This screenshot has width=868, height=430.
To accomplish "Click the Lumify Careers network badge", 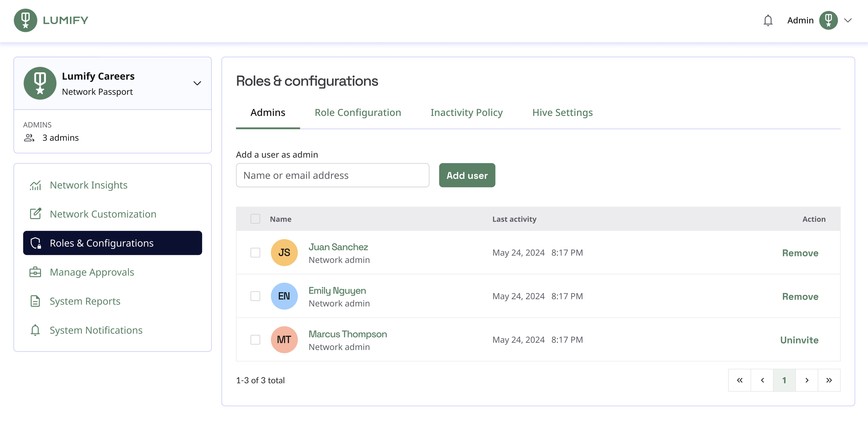I will [x=40, y=83].
